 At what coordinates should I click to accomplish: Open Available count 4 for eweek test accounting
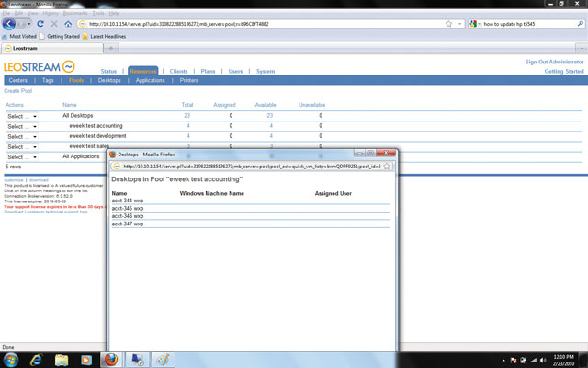[x=271, y=126]
